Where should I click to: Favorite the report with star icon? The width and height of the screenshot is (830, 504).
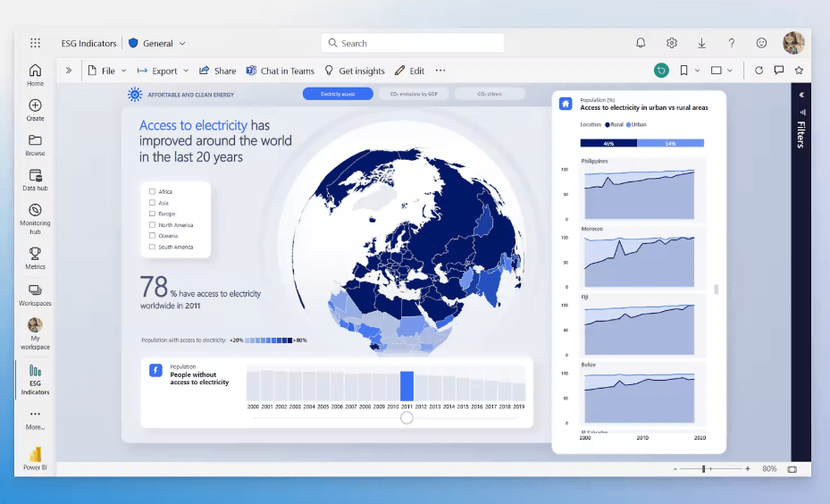799,71
